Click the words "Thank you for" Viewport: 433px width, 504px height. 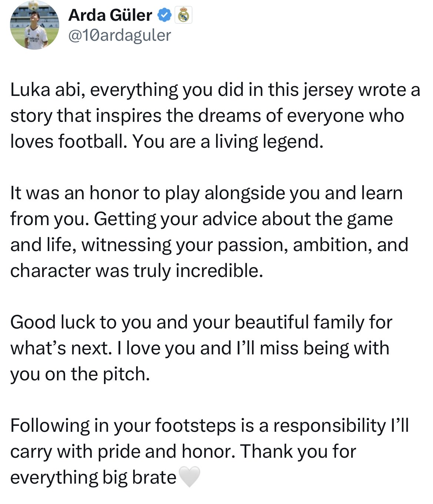pos(298,451)
